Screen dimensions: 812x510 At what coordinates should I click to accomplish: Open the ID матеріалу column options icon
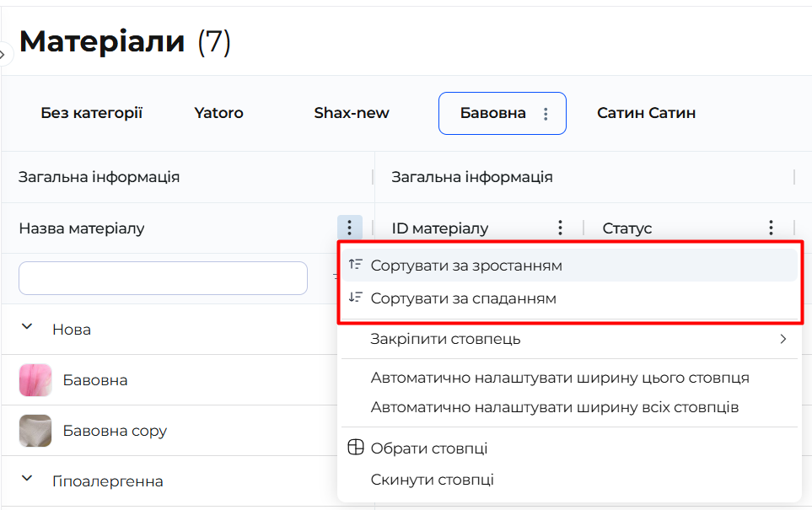click(560, 228)
